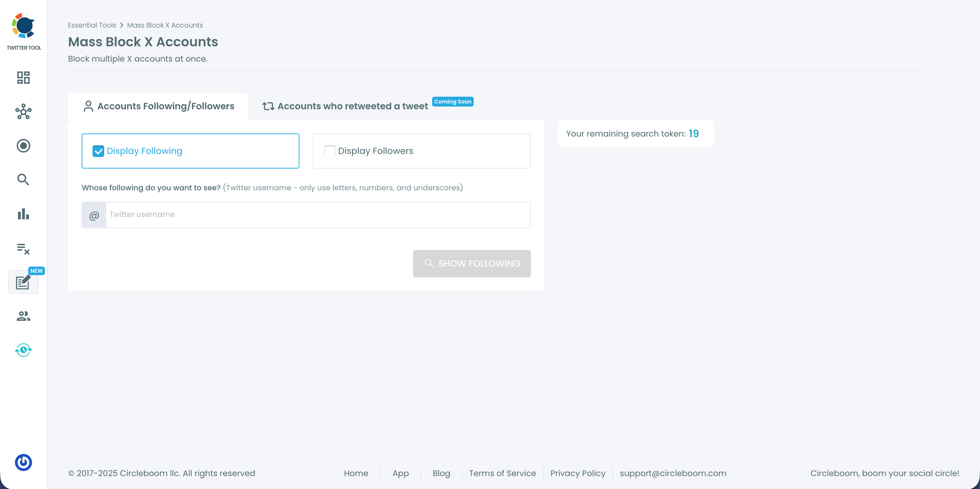Select Accounts who retweeted a tweet tab

(345, 106)
